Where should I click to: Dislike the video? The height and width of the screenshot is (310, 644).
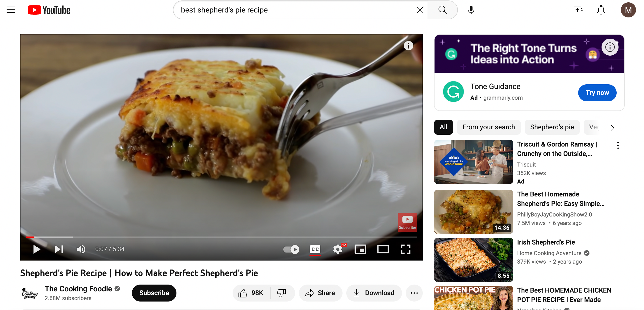tap(281, 293)
